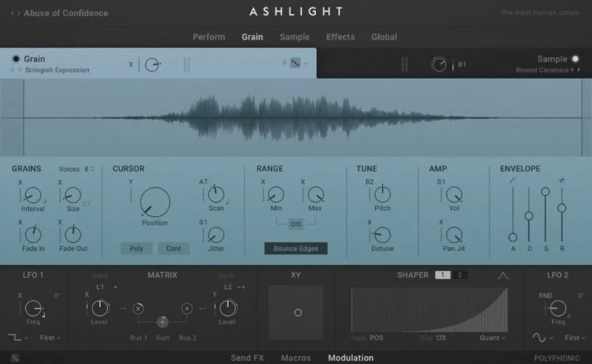Open the Macros tab
The width and height of the screenshot is (592, 364).
(295, 358)
